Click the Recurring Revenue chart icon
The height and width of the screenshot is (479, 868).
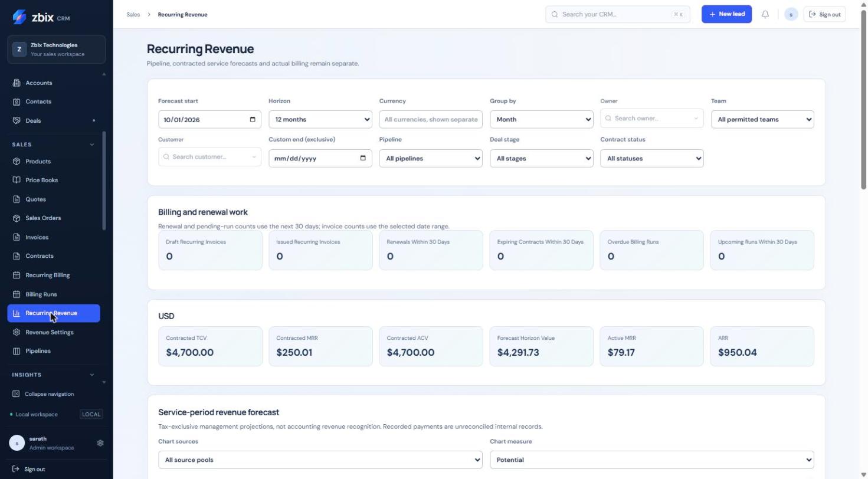17,313
